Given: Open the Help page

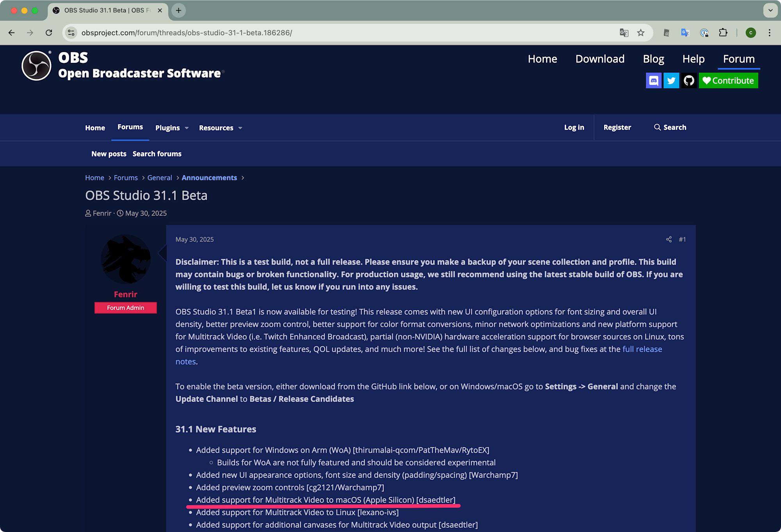Looking at the screenshot, I should [693, 59].
